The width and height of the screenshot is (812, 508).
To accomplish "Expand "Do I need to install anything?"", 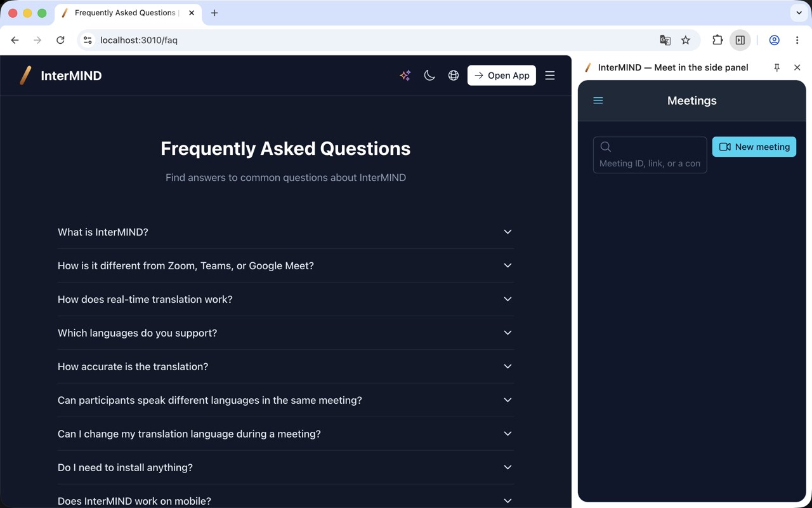I will [285, 467].
